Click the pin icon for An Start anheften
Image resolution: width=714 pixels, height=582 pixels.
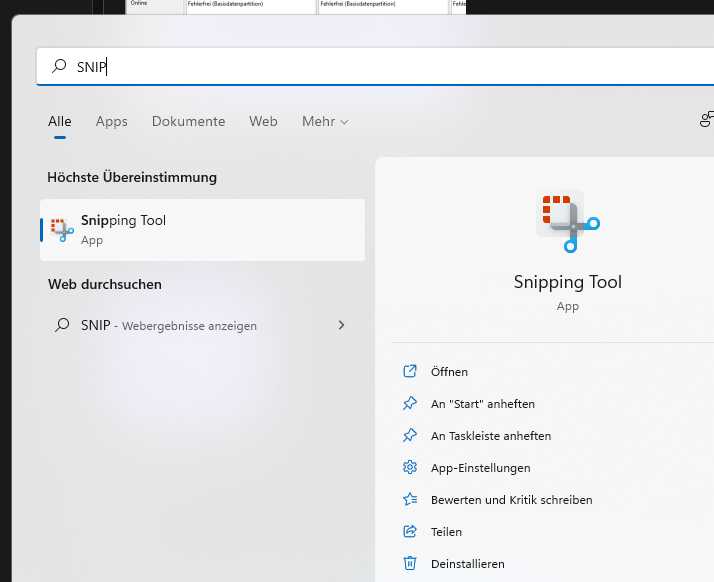tap(410, 403)
